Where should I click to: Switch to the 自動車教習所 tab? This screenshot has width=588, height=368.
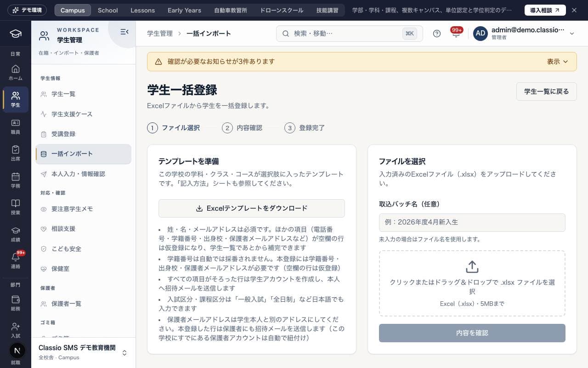[231, 10]
